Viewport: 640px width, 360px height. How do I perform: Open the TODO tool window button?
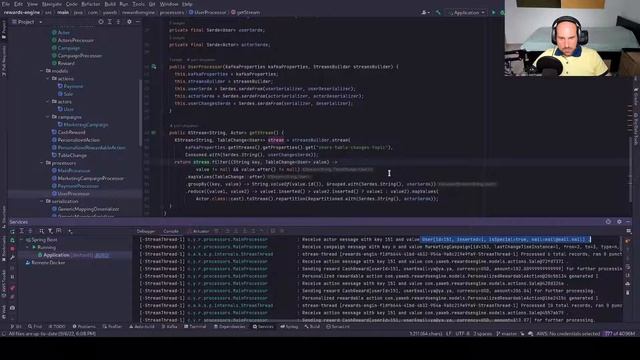pos(57,327)
